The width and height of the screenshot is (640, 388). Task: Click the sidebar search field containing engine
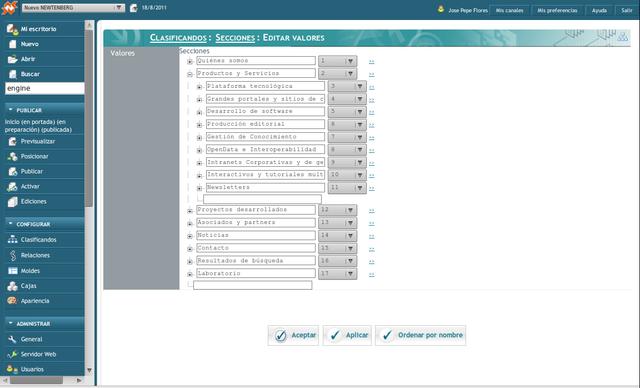45,89
